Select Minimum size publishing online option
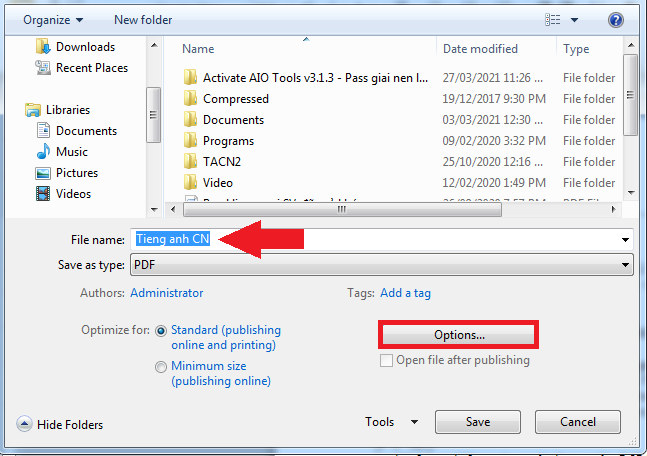 tap(161, 367)
